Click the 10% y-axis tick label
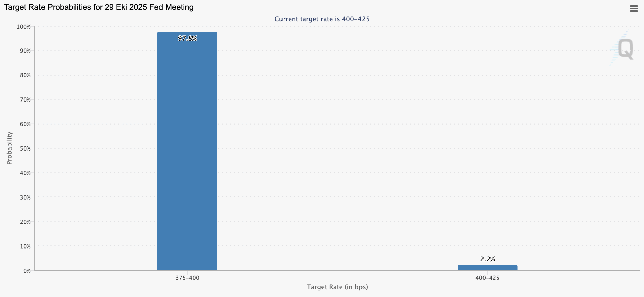Screen dimensions: 644x297 pos(25,246)
